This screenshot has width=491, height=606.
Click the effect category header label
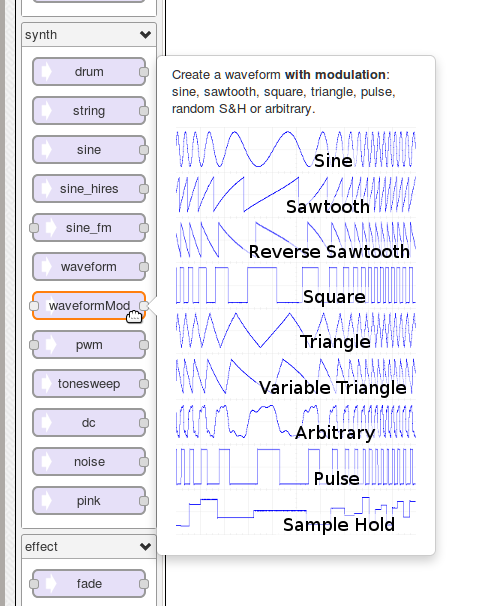pos(41,546)
